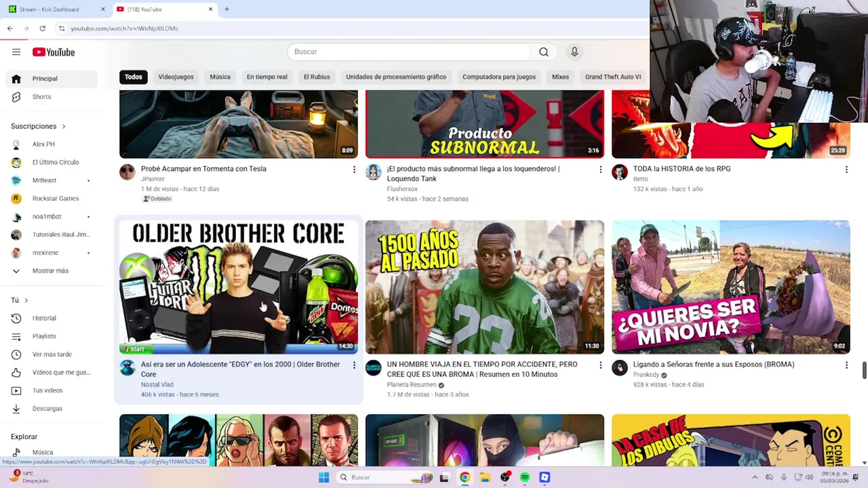Open Playlists in the sidebar

pos(52,336)
